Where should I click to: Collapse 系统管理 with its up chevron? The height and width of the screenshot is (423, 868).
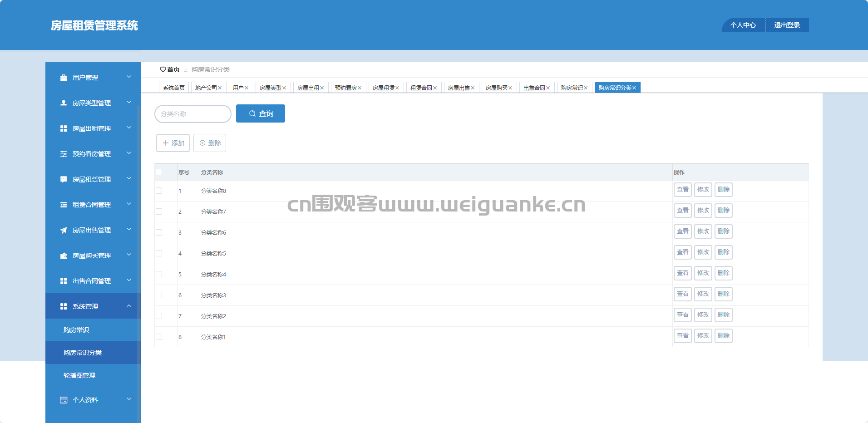point(129,305)
